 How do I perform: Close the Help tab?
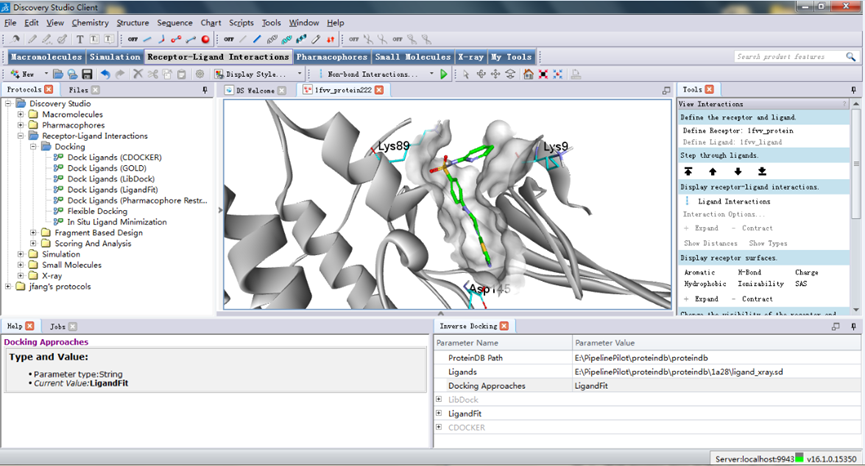point(30,326)
